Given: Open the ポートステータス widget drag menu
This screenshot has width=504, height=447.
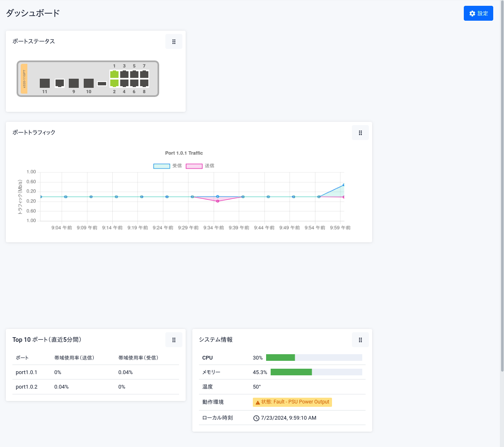Looking at the screenshot, I should (174, 41).
